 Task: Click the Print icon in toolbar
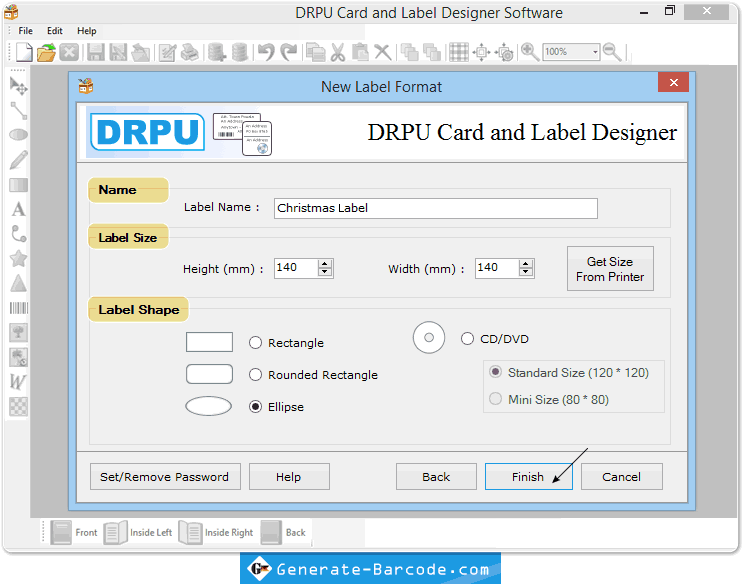click(x=190, y=52)
